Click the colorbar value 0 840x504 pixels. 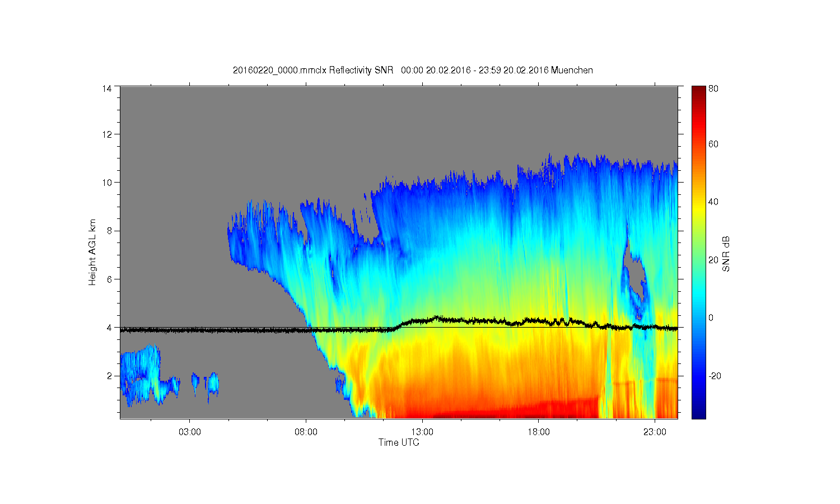tap(711, 318)
